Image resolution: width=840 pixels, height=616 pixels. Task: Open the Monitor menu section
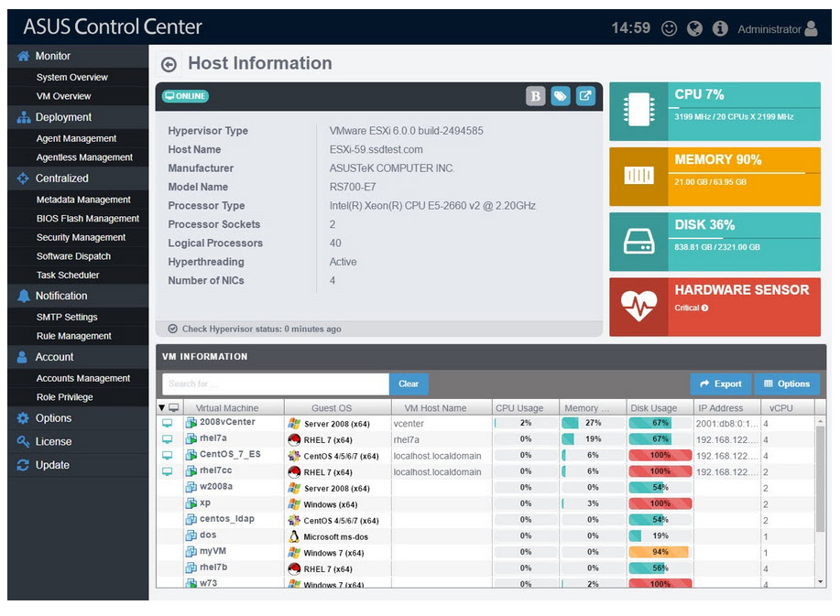click(52, 56)
